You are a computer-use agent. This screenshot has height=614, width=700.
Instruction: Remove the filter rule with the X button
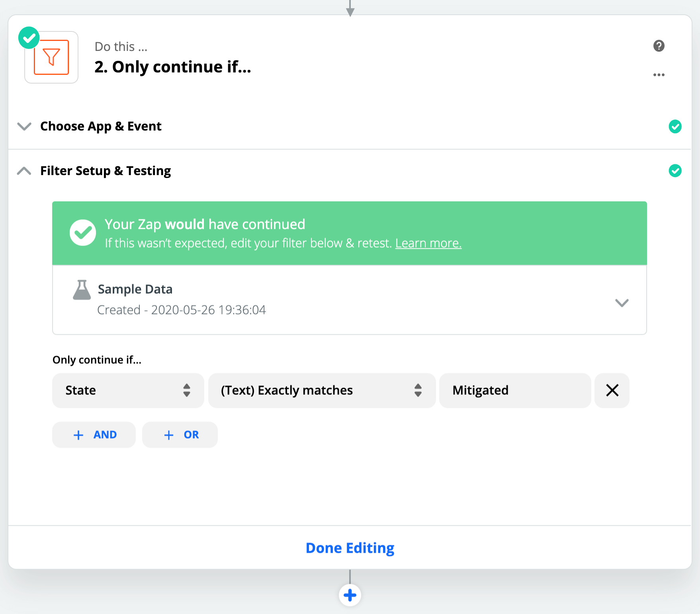point(612,390)
